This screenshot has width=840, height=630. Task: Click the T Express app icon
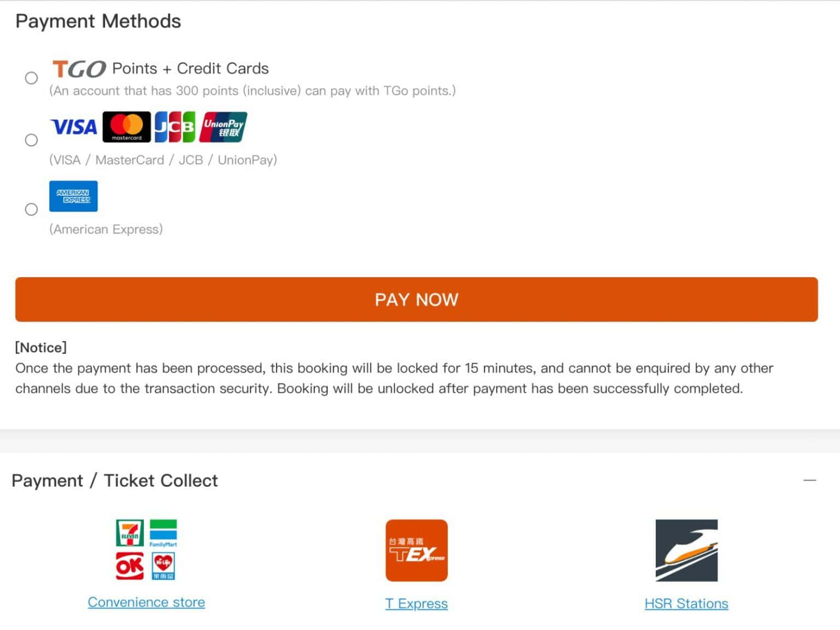[417, 551]
